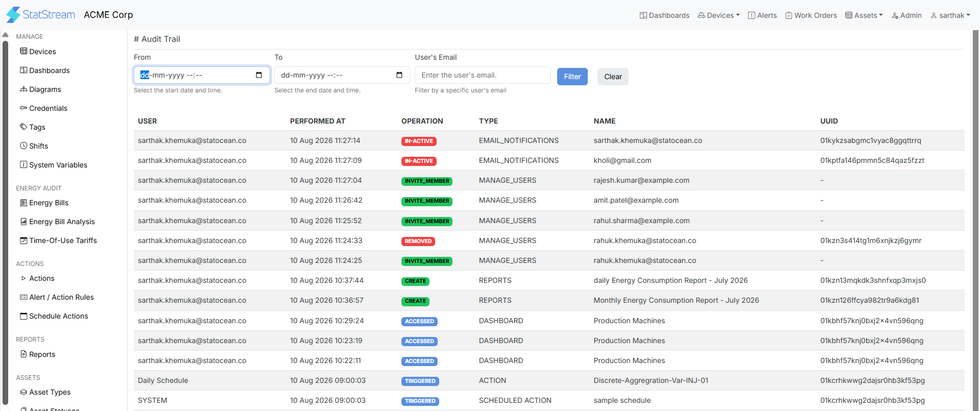
Task: Click TRIGGERED badge for sample schedule row
Action: tap(420, 401)
